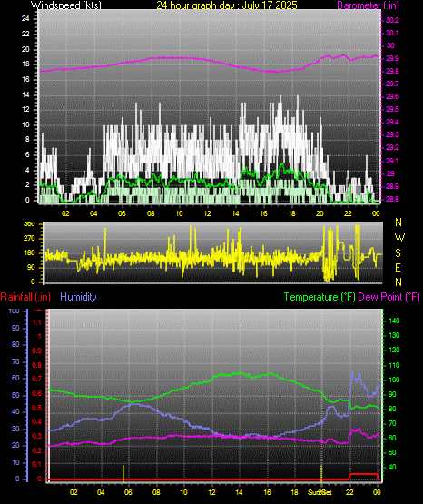Viewport: 423px width, 504px height.
Task: Click the "Temperature (°F)" legend label
Action: tap(320, 297)
